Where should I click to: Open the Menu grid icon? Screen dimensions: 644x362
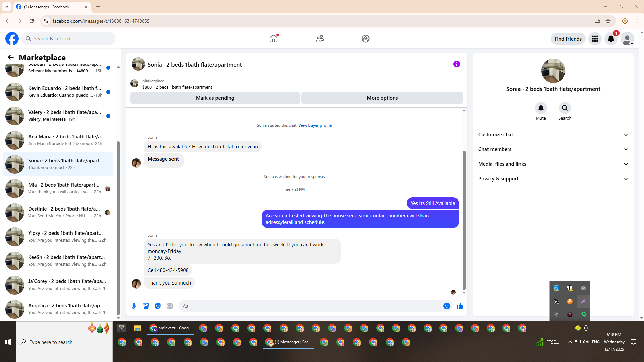coord(595,39)
